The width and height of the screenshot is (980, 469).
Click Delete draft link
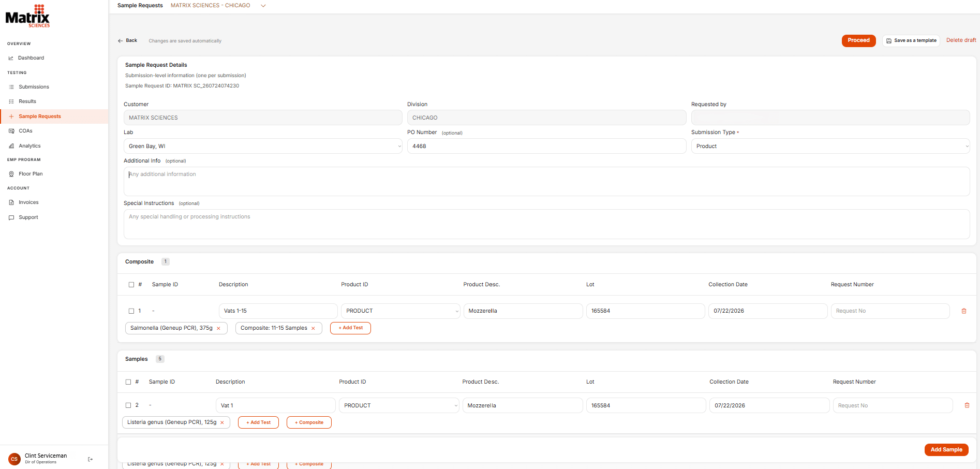click(x=961, y=40)
